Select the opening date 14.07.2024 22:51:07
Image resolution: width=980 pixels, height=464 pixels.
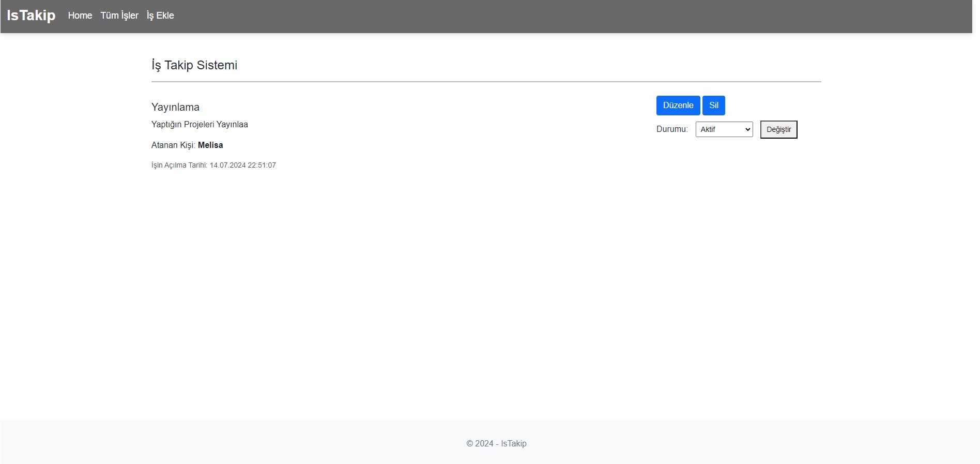[243, 165]
